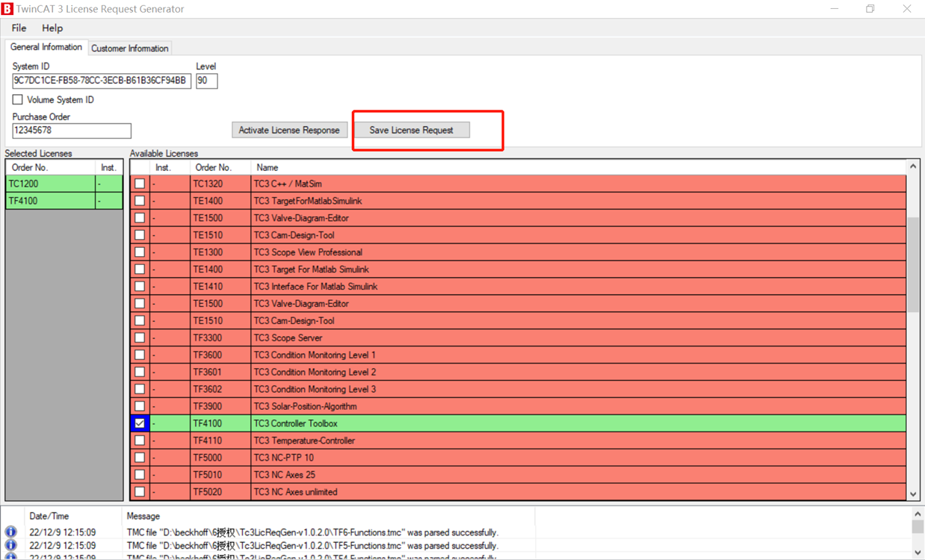The height and width of the screenshot is (560, 925).
Task: Click the Save License Request button
Action: click(x=411, y=130)
